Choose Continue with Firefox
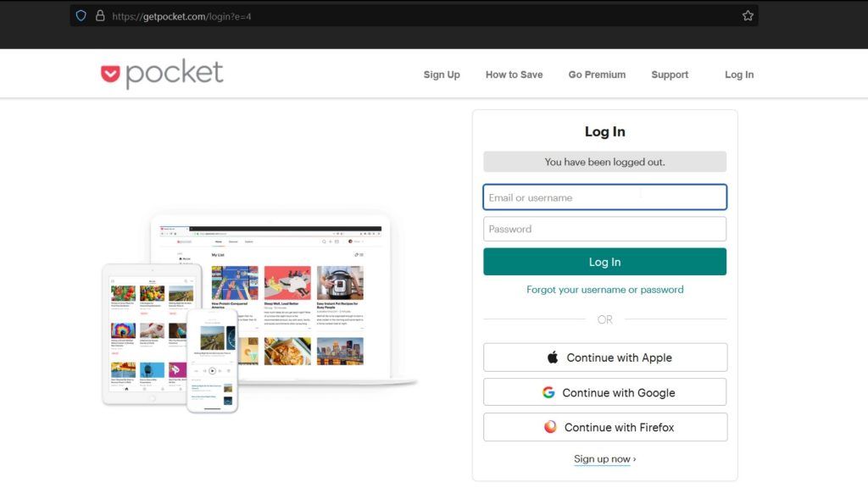The width and height of the screenshot is (868, 488). (x=605, y=427)
